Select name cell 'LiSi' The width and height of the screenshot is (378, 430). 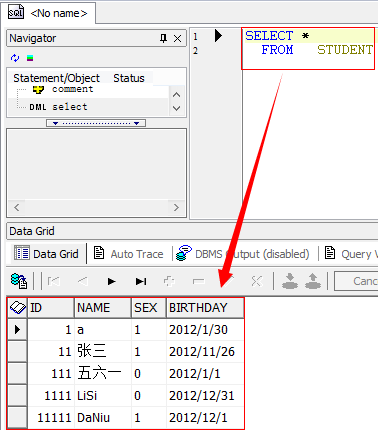103,396
